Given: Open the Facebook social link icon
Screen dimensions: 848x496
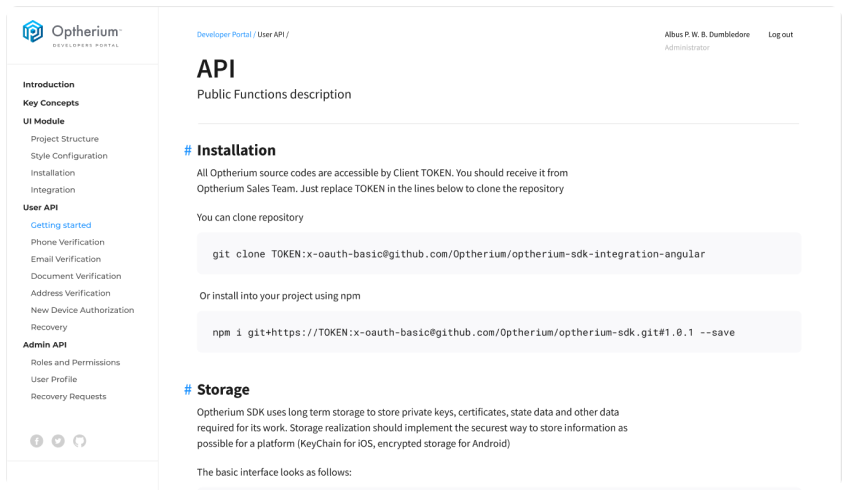Looking at the screenshot, I should 37,440.
